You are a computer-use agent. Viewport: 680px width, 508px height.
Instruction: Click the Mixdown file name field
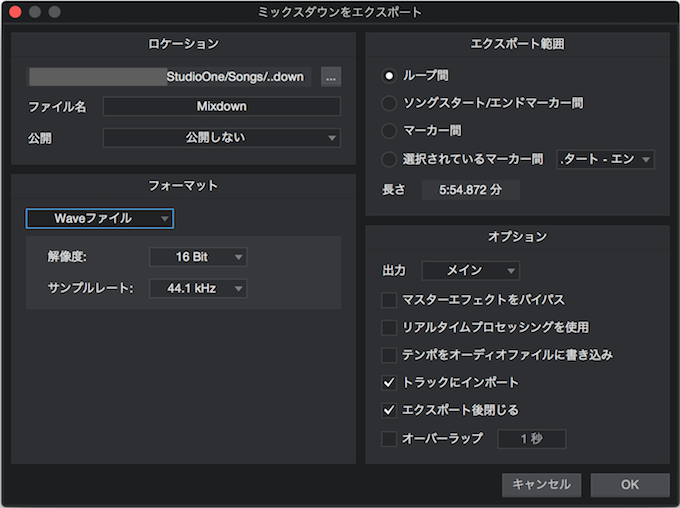click(222, 106)
